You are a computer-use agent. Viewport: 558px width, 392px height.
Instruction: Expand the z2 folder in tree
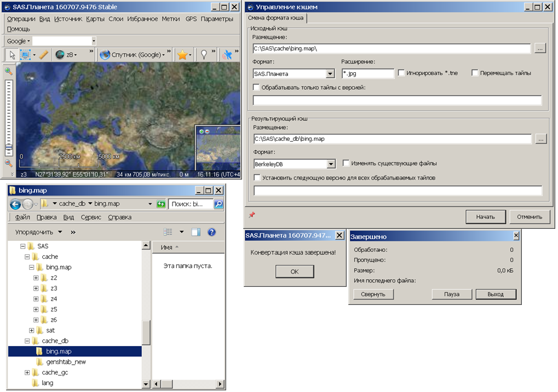36,278
